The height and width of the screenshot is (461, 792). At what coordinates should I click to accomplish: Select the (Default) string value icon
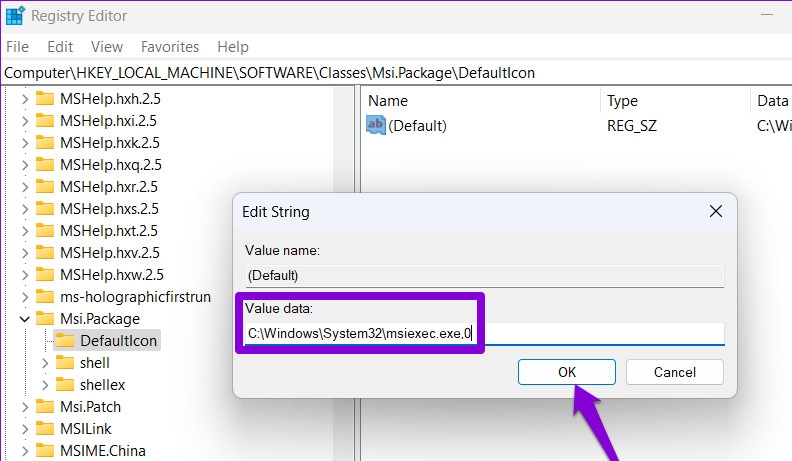click(x=375, y=125)
